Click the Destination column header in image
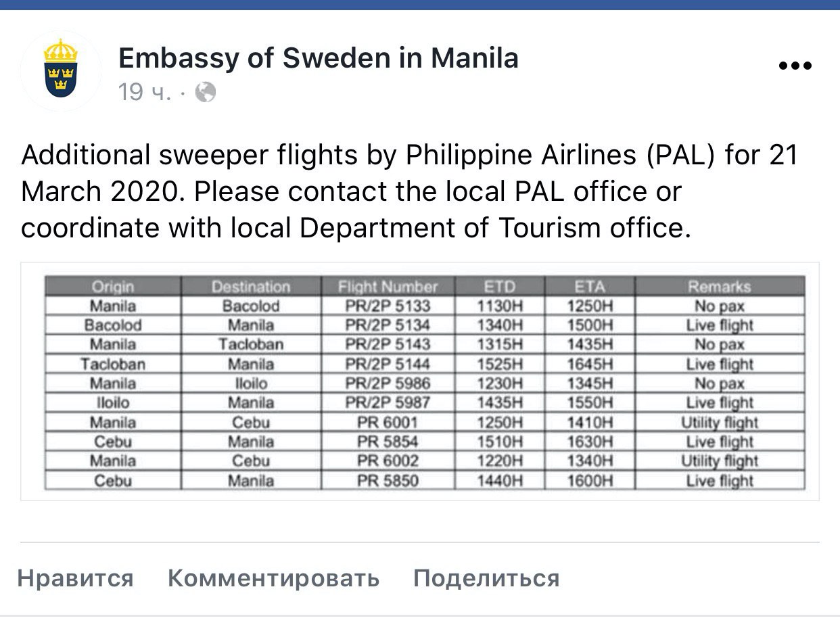 251,286
